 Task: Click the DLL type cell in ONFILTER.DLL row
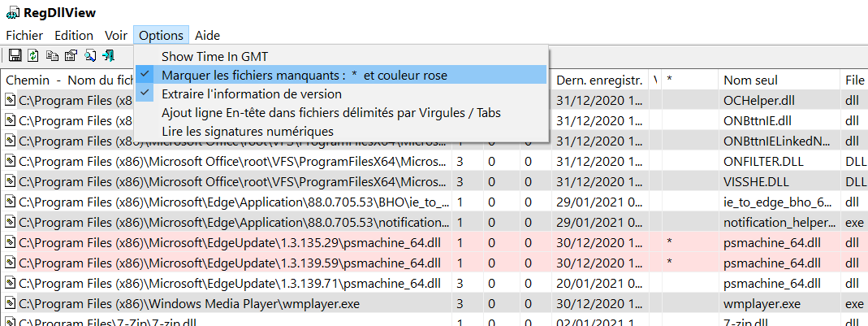tap(856, 162)
